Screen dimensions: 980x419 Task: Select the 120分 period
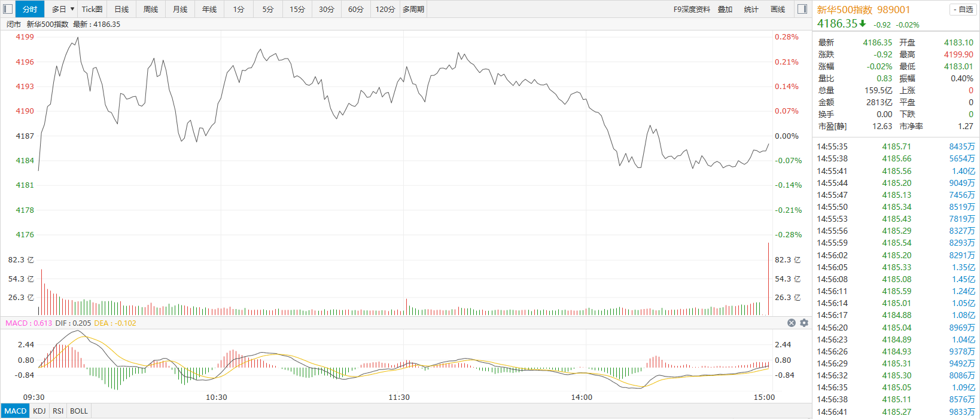click(385, 9)
